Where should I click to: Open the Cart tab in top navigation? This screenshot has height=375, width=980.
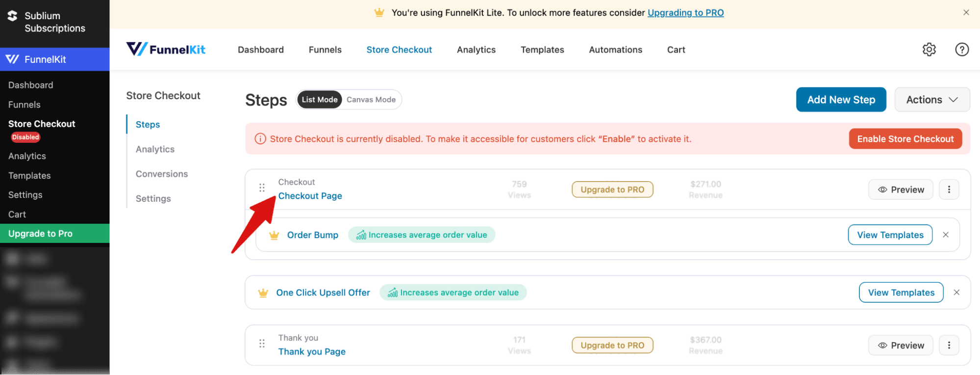676,50
